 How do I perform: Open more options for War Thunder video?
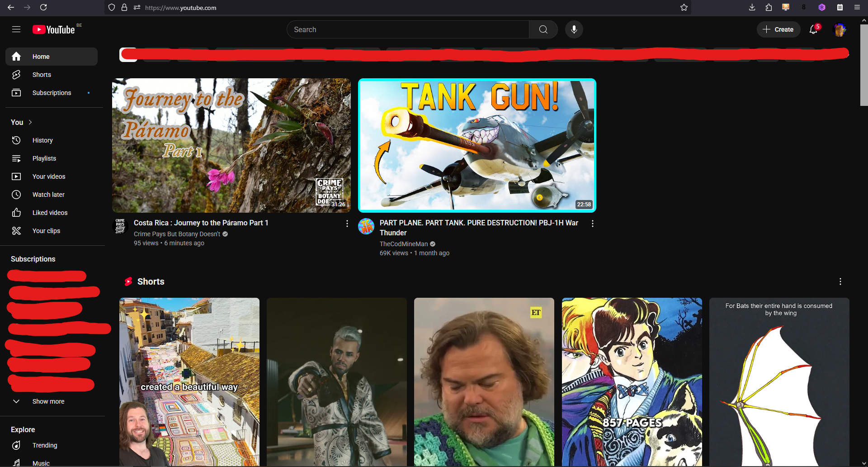pos(592,224)
